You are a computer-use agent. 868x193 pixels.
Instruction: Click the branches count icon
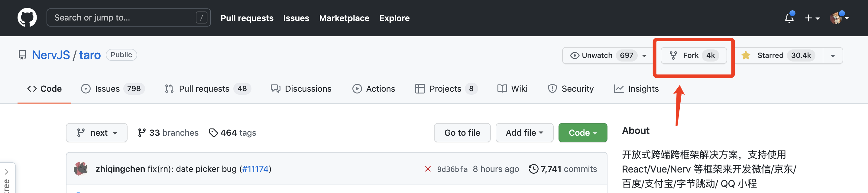pyautogui.click(x=142, y=133)
